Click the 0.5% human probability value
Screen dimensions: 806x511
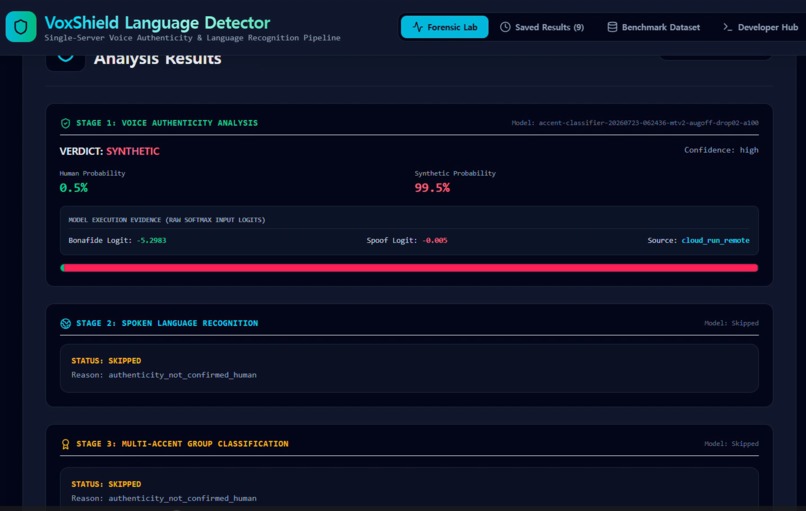point(74,188)
